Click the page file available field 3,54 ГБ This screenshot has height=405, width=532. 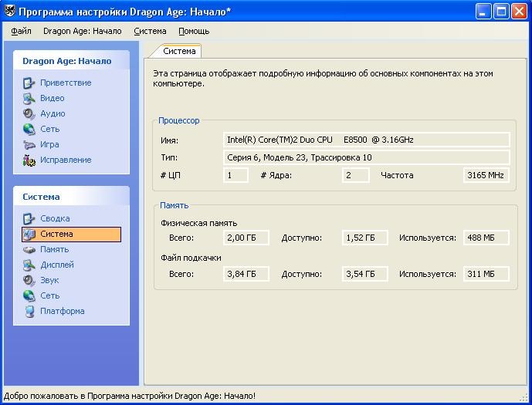tap(364, 274)
